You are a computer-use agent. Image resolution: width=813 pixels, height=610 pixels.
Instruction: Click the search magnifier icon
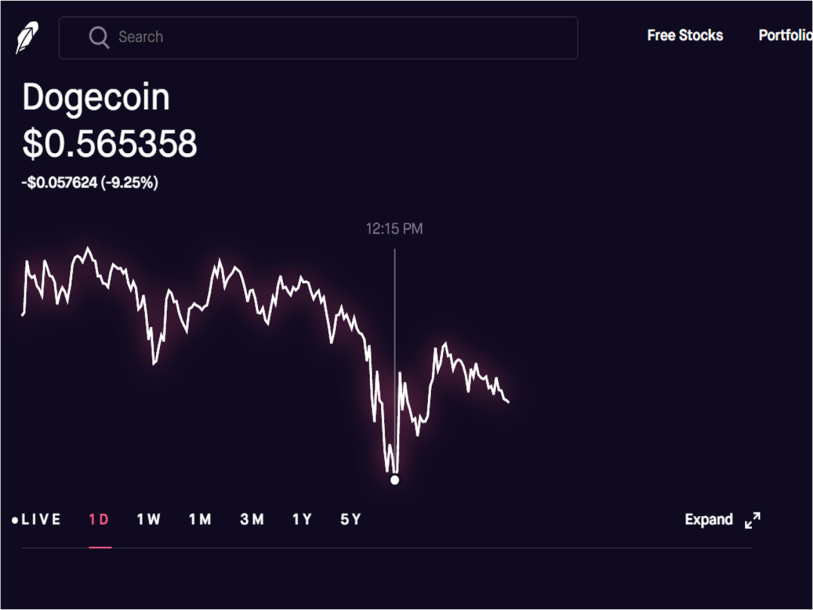(99, 37)
